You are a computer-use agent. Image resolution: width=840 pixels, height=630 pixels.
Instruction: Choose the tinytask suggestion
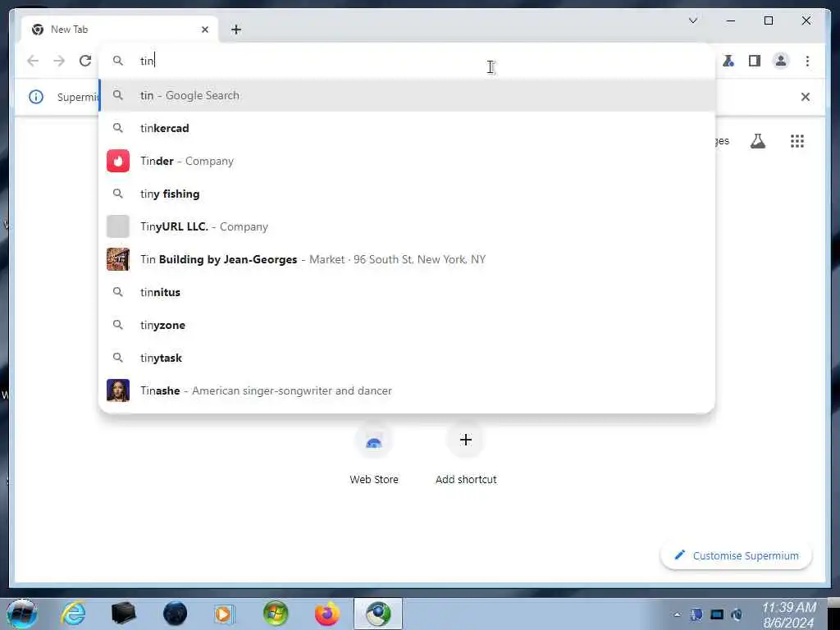(x=407, y=358)
